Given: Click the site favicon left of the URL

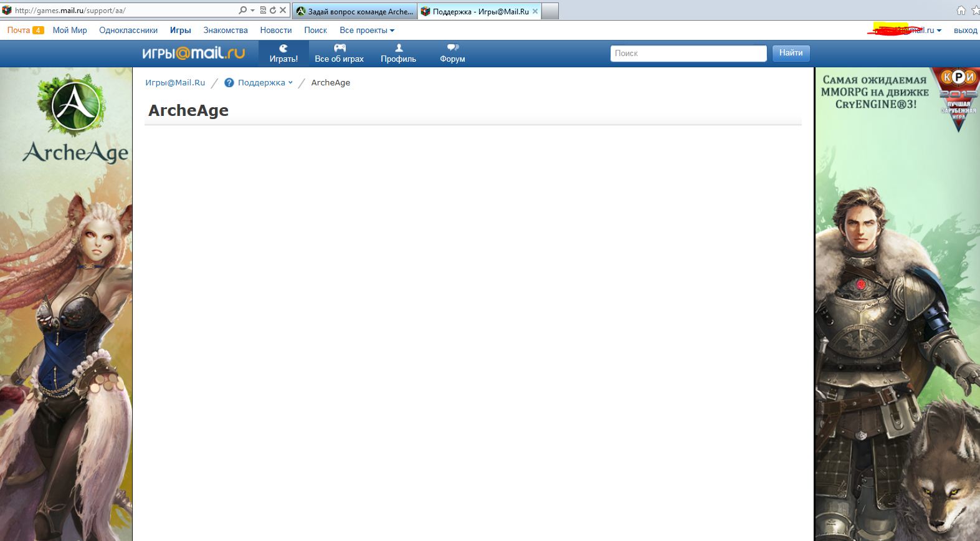Looking at the screenshot, I should point(7,10).
